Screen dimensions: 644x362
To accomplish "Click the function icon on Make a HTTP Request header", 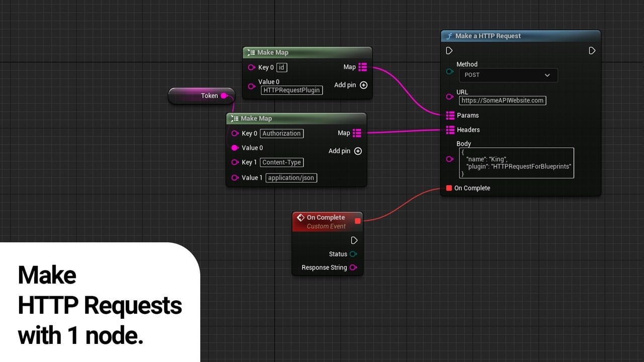I will tap(449, 36).
